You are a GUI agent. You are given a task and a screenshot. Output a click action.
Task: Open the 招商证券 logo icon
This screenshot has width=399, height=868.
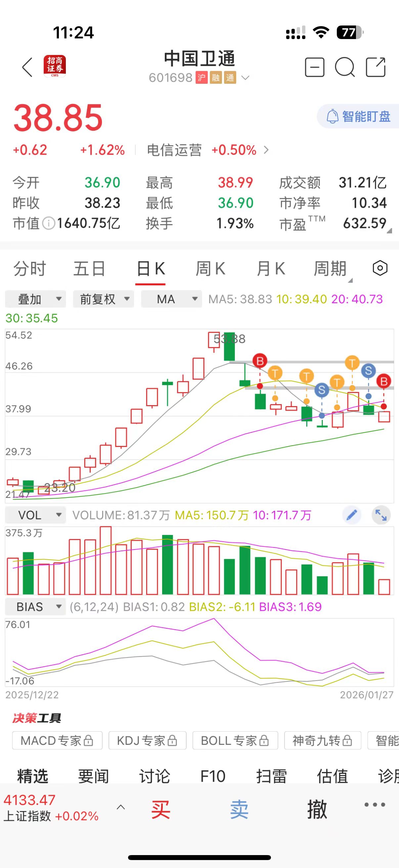[55, 66]
